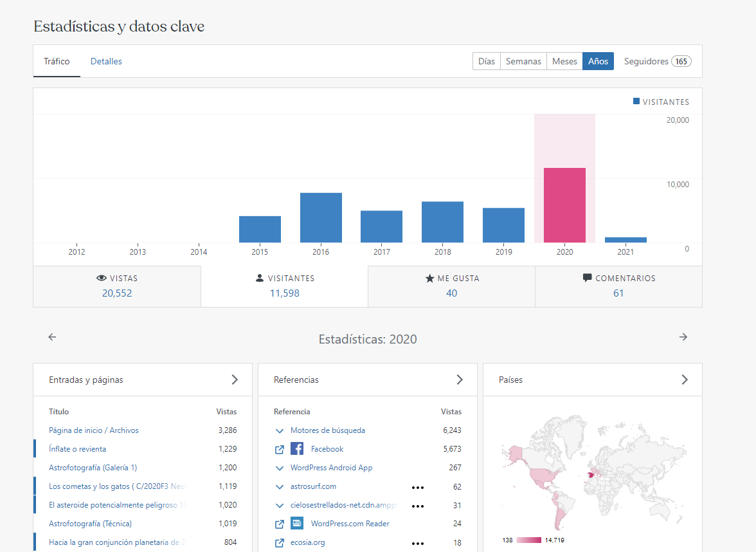Switch to the Detalles tab

[x=106, y=62]
